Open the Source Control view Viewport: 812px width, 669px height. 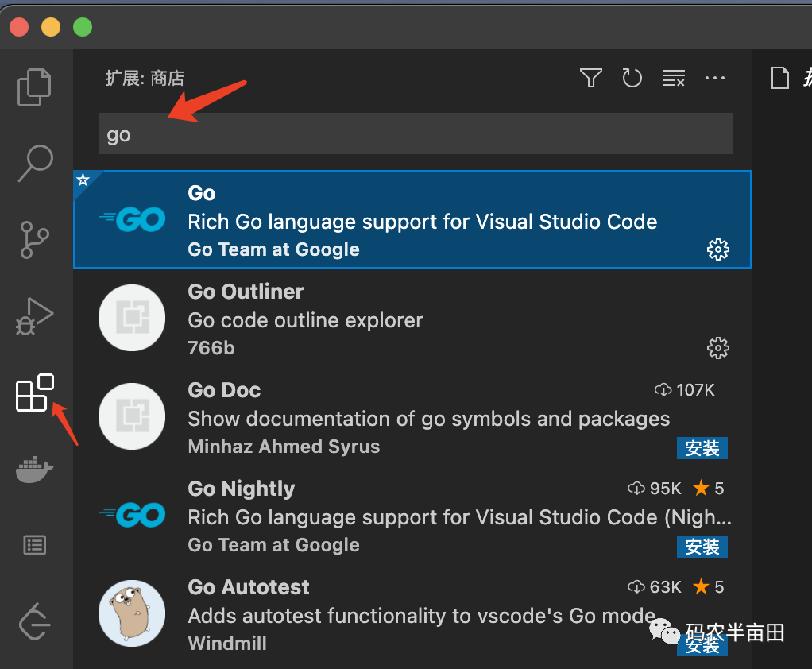(x=34, y=239)
